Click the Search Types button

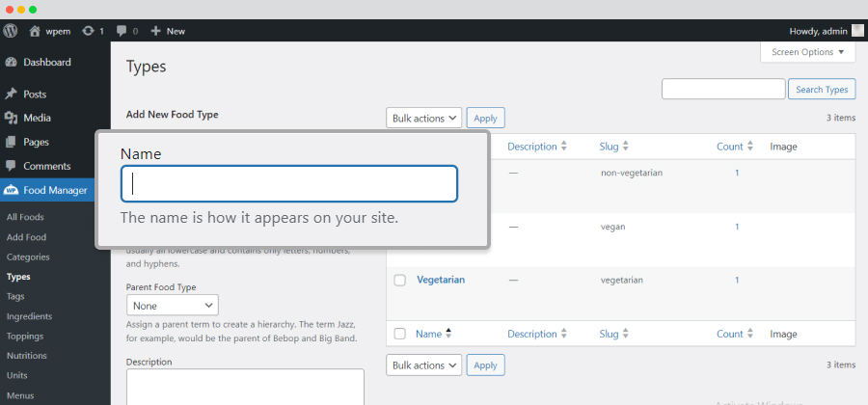tap(822, 90)
